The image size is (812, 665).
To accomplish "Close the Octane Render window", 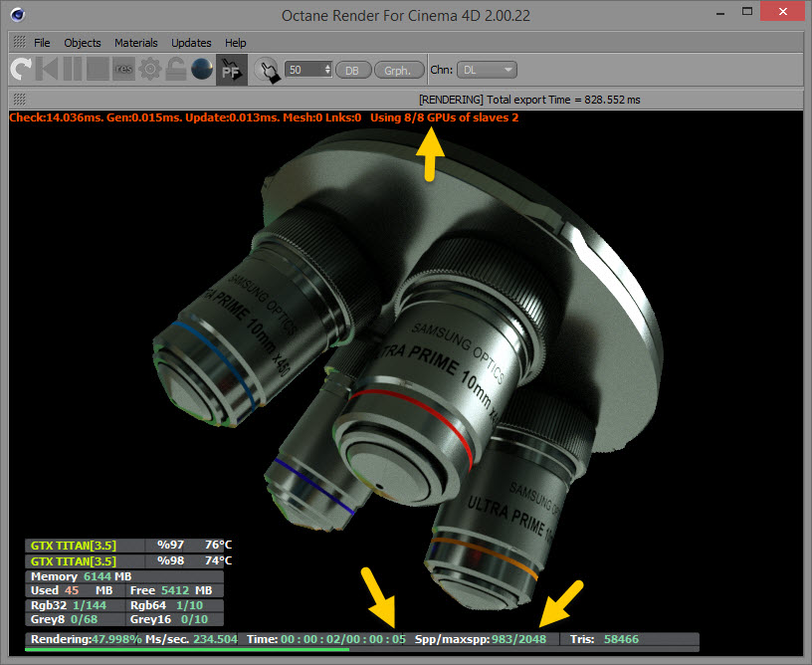I will (x=782, y=11).
